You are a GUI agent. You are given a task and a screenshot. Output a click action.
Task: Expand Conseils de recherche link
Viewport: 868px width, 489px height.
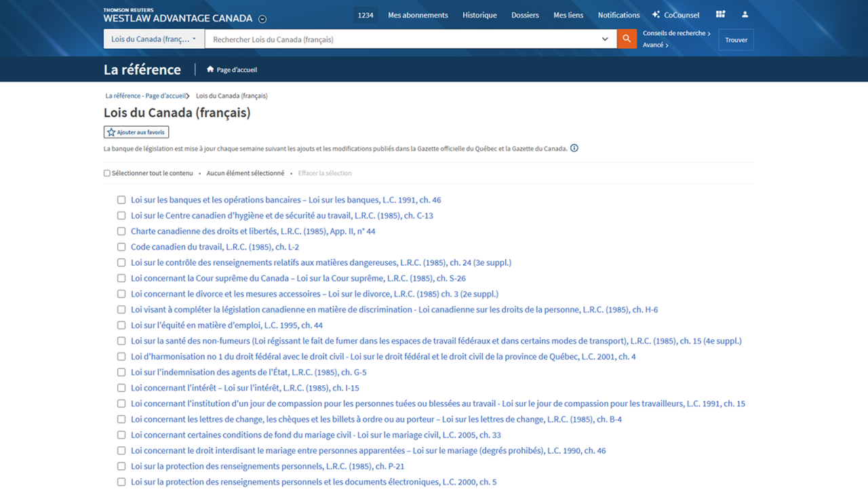tap(676, 33)
